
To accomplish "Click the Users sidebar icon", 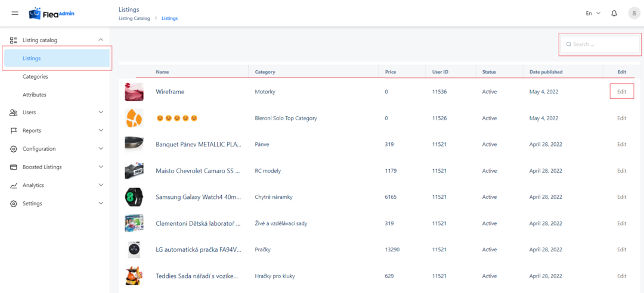I will coord(13,113).
